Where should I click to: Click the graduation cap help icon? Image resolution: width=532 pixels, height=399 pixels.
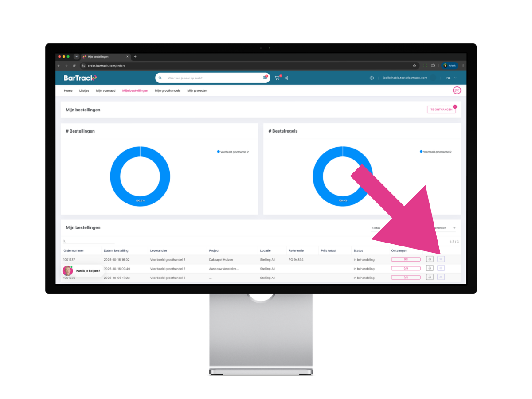tap(457, 90)
